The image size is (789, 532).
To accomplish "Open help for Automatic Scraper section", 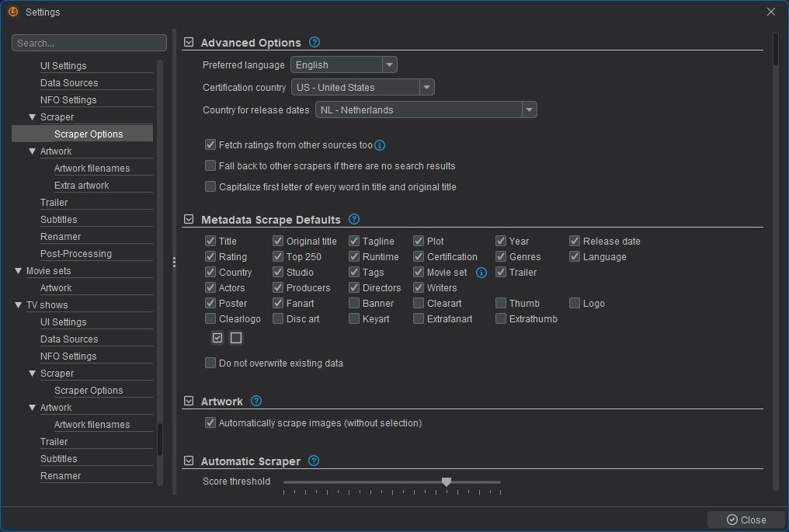I will click(314, 461).
